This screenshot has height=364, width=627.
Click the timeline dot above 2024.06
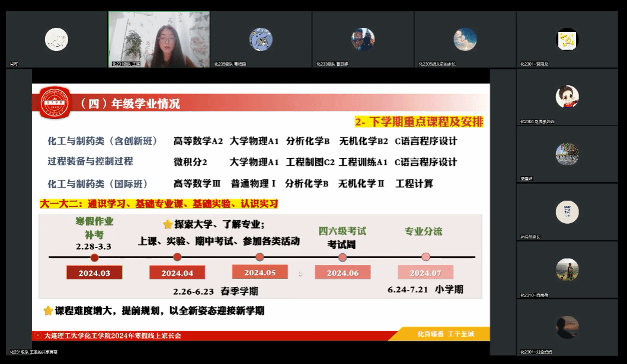point(343,257)
